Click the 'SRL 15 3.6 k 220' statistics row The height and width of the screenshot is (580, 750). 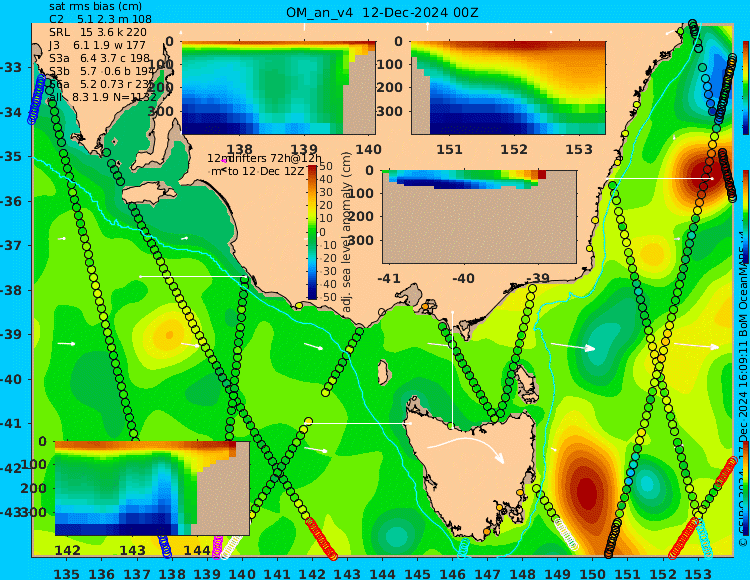coord(98,32)
